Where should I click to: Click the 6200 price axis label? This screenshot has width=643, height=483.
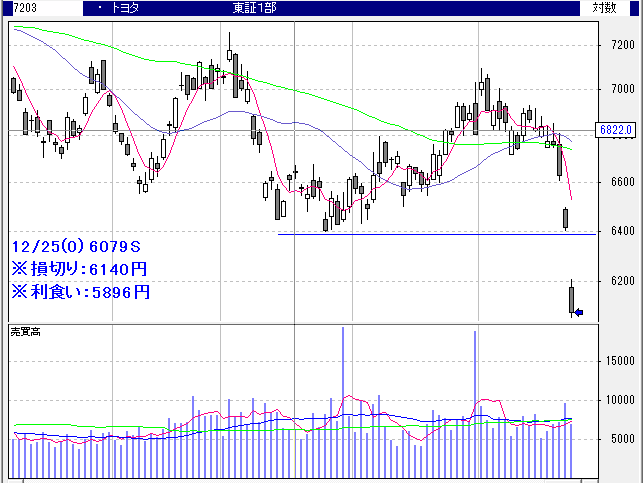pos(621,281)
